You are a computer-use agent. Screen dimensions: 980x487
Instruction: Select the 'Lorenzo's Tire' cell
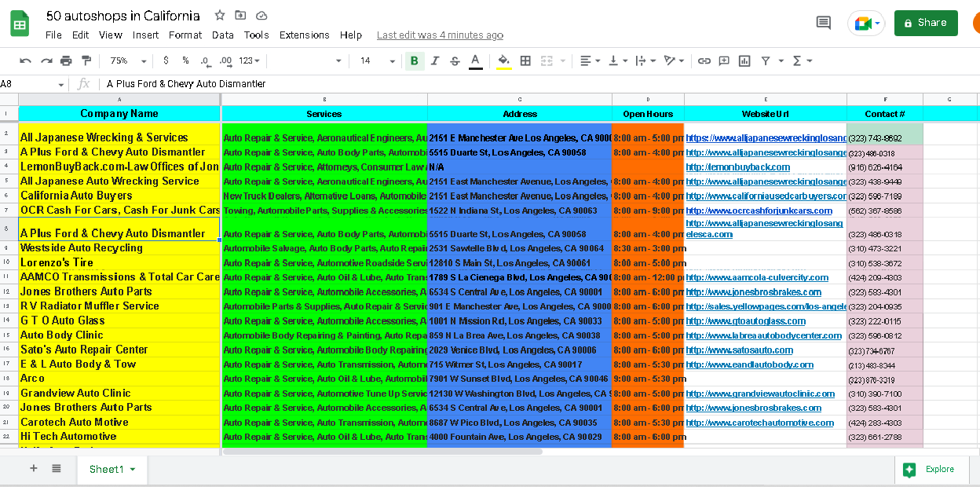(119, 262)
